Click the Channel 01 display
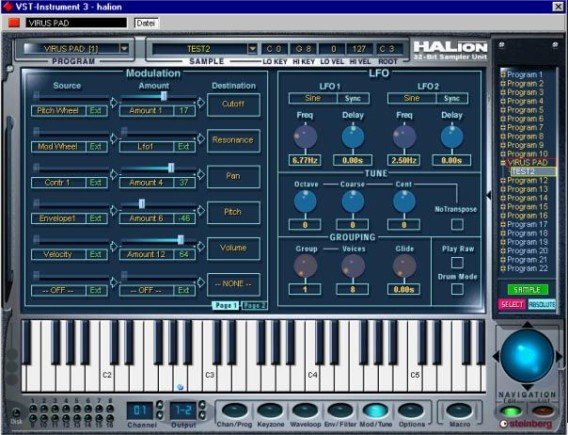 [x=140, y=411]
